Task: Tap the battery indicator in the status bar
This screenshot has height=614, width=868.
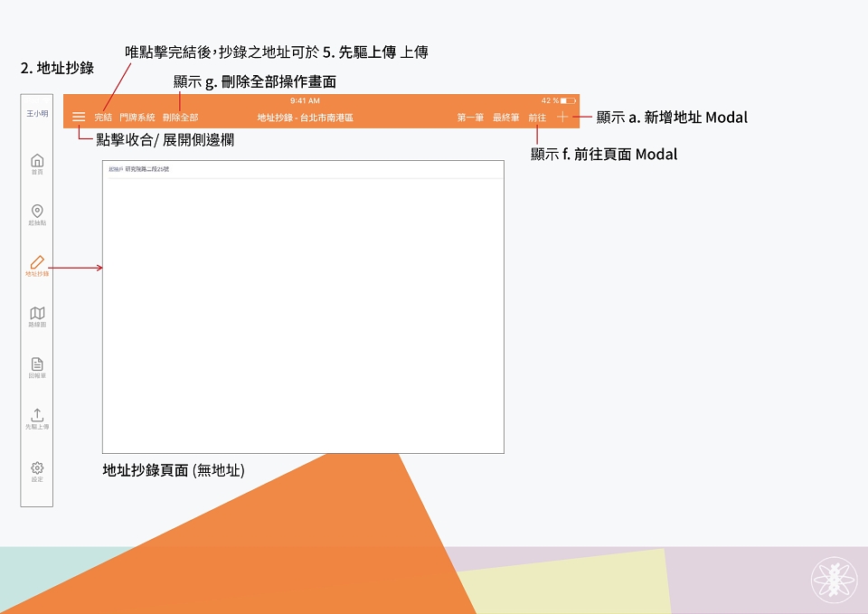Action: pos(568,100)
